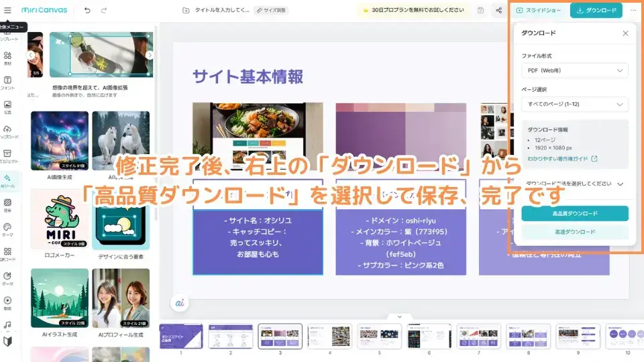Viewport: 644px width, 362px height.
Task: Undo the last action
Action: click(87, 10)
